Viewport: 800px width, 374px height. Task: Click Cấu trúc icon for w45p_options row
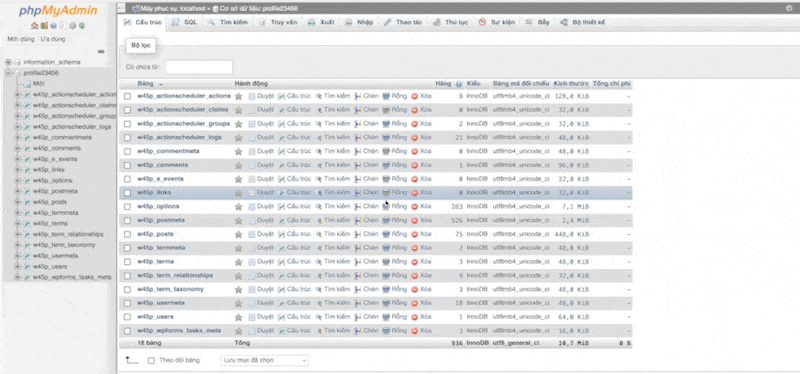tap(281, 206)
